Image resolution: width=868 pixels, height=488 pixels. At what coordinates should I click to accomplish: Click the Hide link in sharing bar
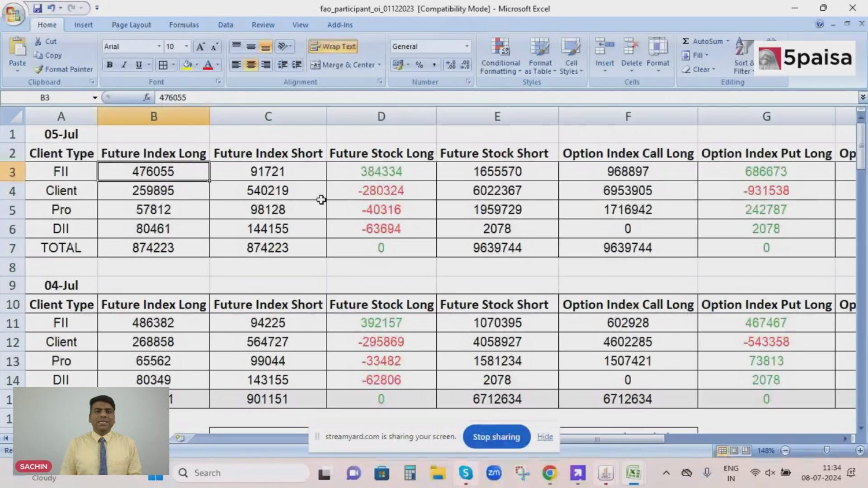point(545,436)
